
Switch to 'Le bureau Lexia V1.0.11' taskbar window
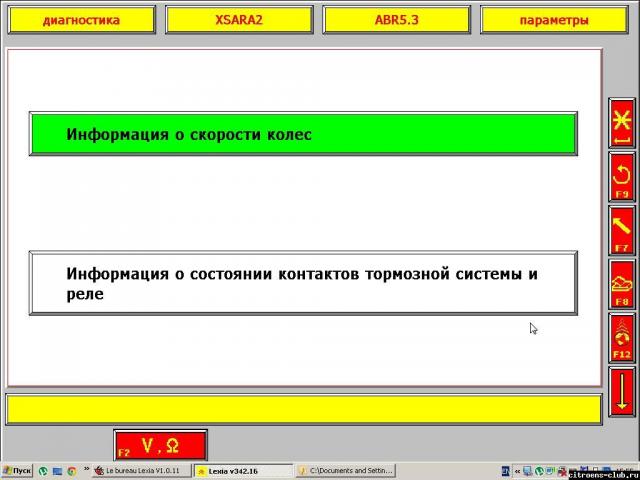(x=142, y=471)
